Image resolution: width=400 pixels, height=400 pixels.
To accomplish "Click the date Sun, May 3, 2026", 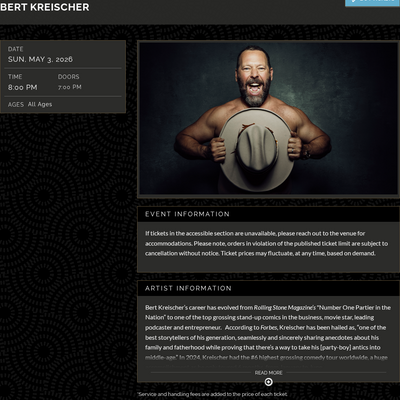I will [x=40, y=59].
